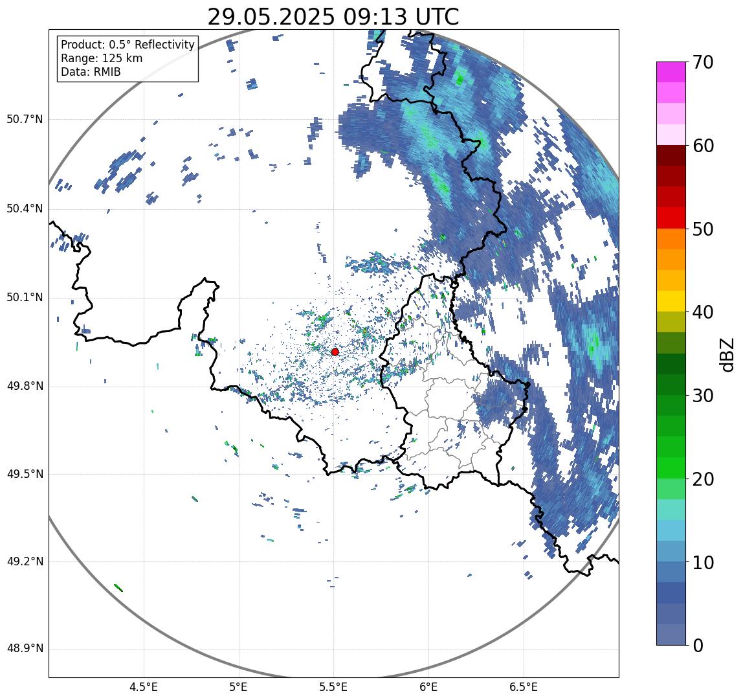Click the colorbar tick label 10
The height and width of the screenshot is (700, 743).
pyautogui.click(x=702, y=563)
